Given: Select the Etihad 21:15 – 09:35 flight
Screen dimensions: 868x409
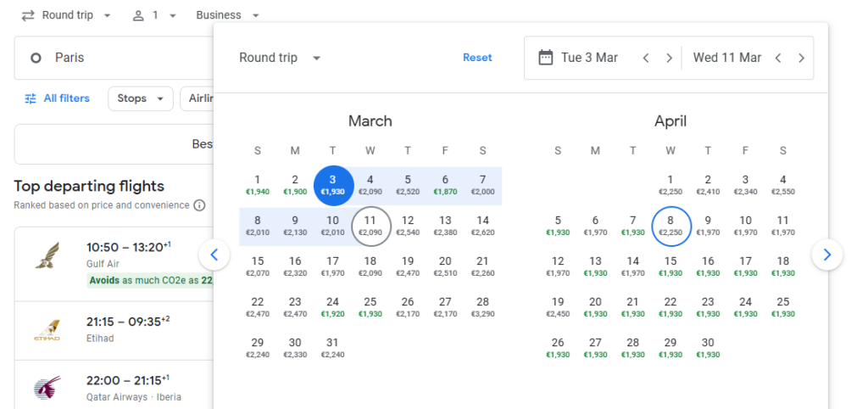Looking at the screenshot, I should tap(114, 331).
